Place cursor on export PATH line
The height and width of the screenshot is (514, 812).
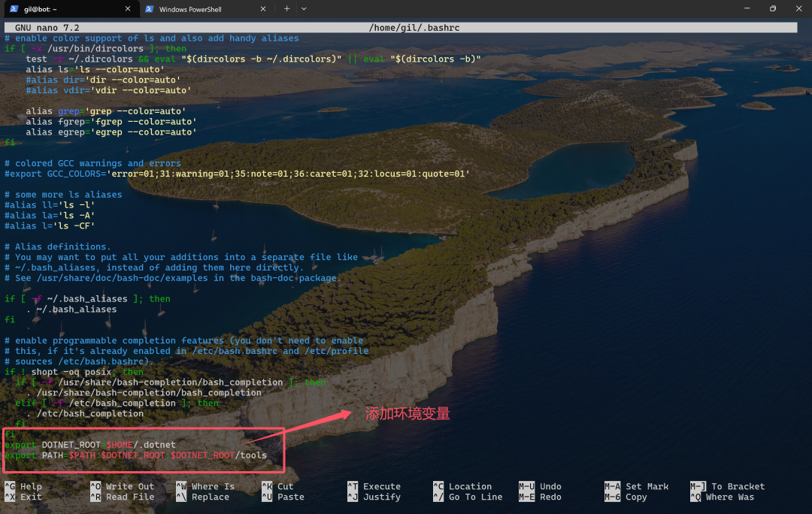click(135, 455)
